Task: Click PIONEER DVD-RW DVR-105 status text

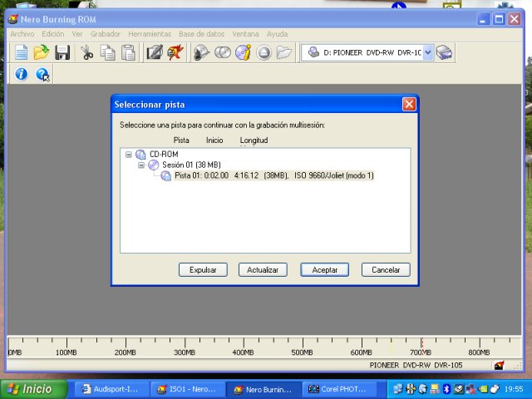Action: 416,366
